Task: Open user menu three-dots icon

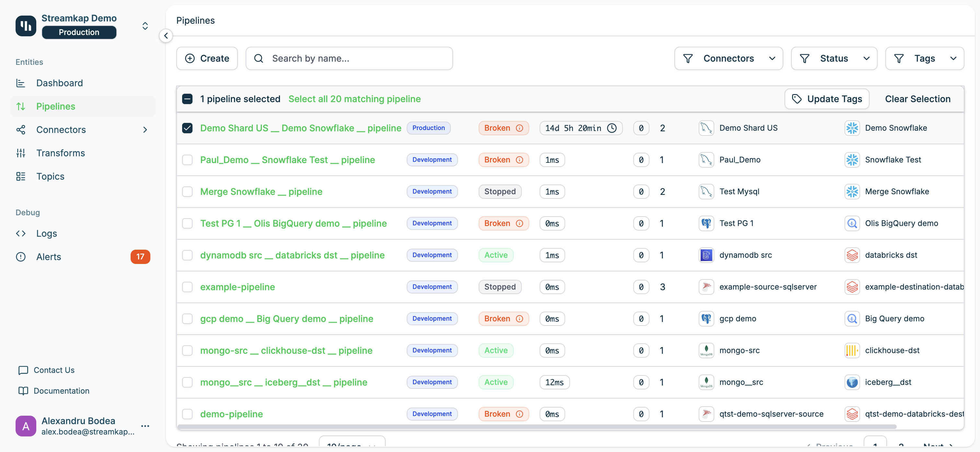Action: (x=145, y=426)
